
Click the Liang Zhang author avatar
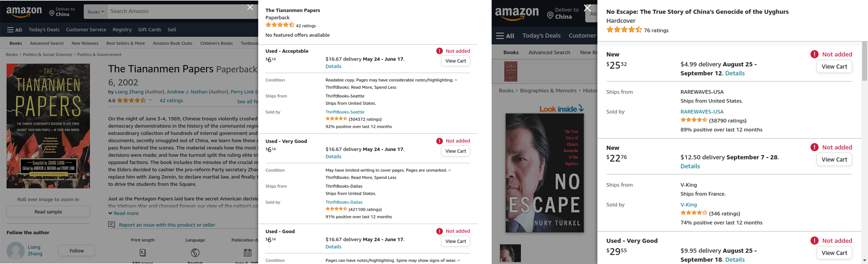pyautogui.click(x=16, y=250)
